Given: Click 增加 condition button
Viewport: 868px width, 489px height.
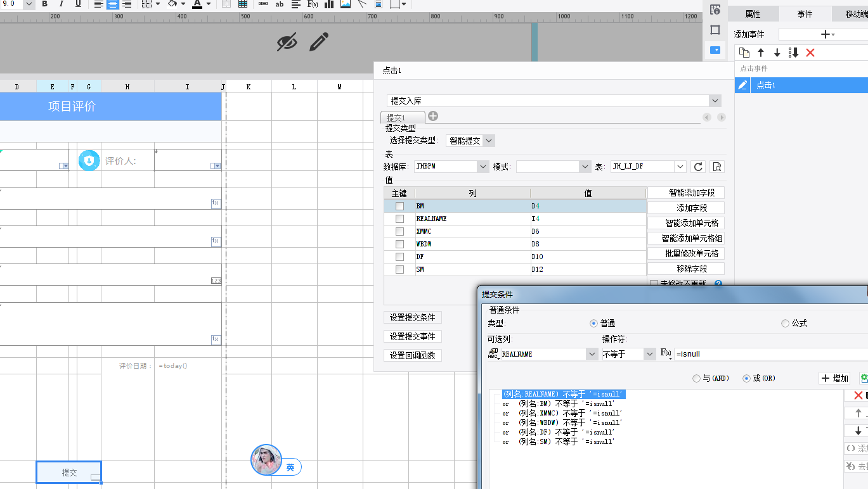Looking at the screenshot, I should 834,378.
